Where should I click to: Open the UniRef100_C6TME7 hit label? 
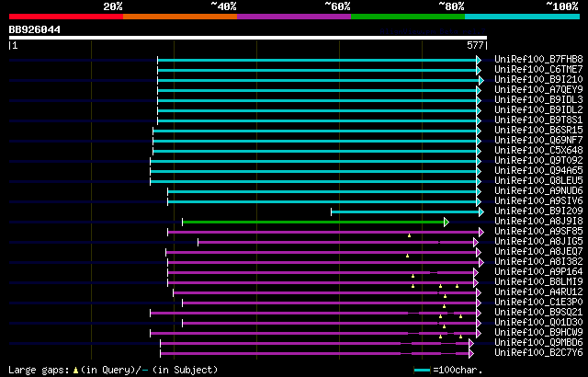[x=538, y=69]
